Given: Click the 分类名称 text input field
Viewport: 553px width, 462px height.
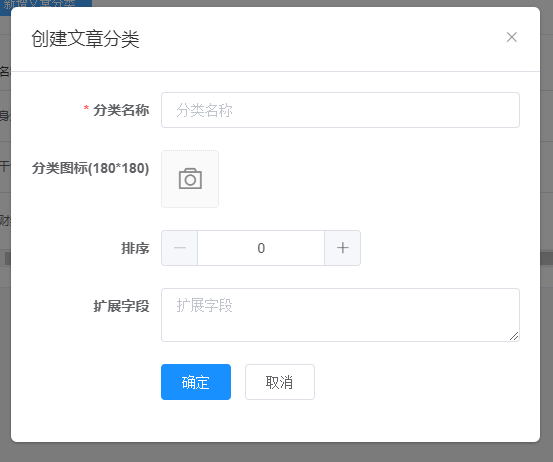Looking at the screenshot, I should [340, 110].
